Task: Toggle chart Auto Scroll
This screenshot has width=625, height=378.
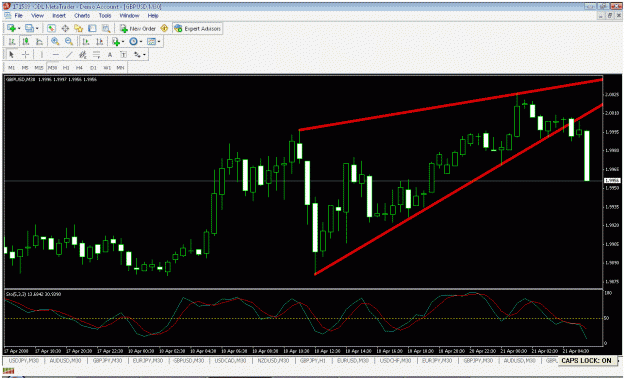Action: [x=85, y=41]
